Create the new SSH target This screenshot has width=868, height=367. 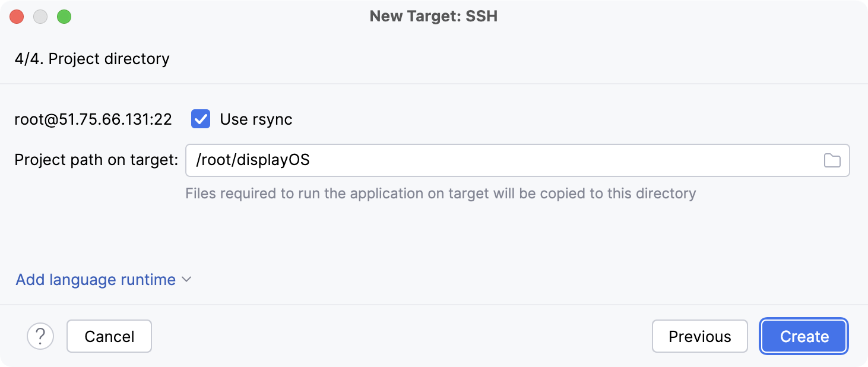click(803, 336)
